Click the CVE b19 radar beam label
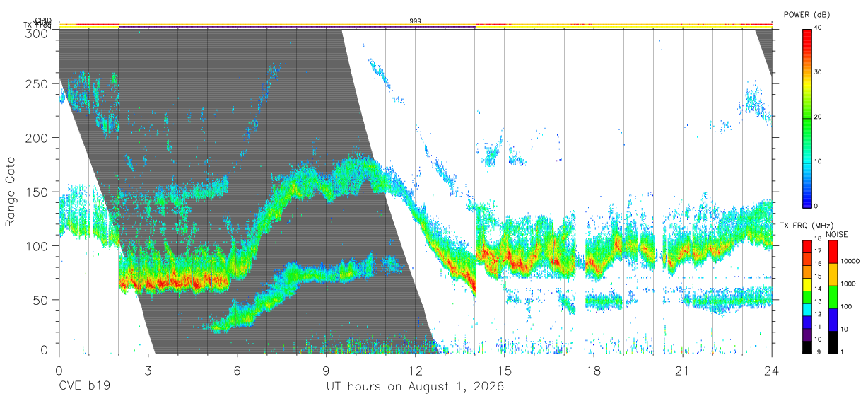868x401 pixels. 84,387
